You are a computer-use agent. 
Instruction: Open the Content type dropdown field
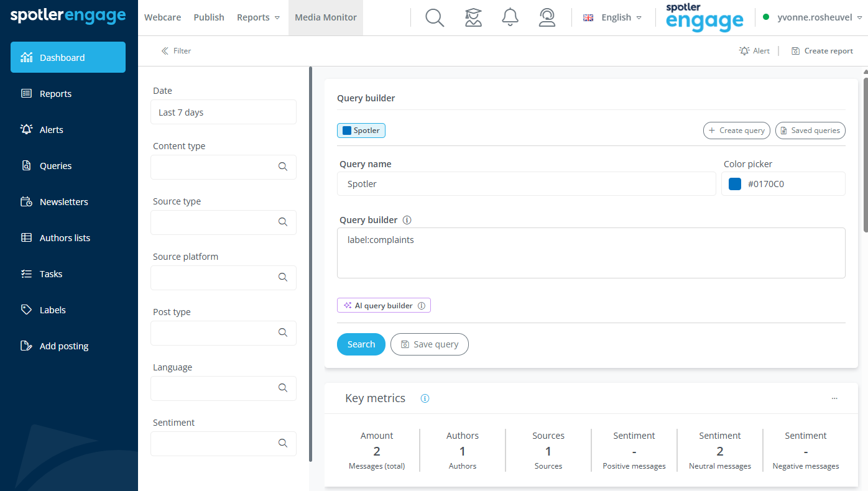click(x=223, y=167)
